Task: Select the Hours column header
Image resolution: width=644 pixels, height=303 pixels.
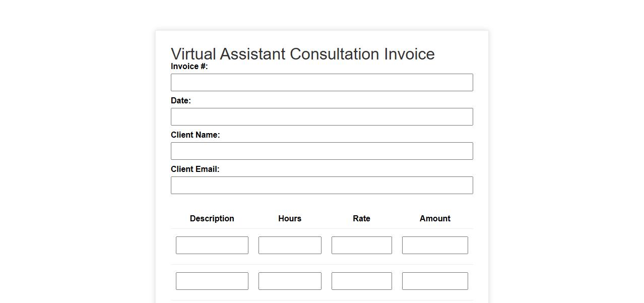Action: coord(290,218)
